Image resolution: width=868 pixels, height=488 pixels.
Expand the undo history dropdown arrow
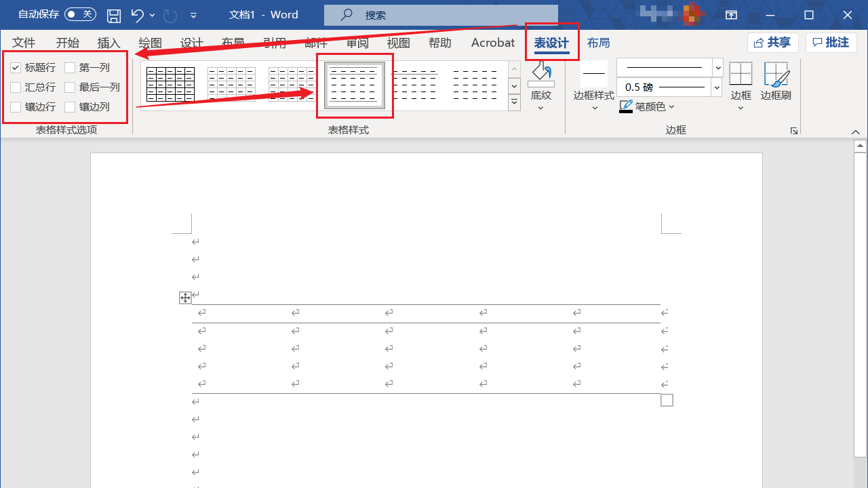(x=152, y=15)
